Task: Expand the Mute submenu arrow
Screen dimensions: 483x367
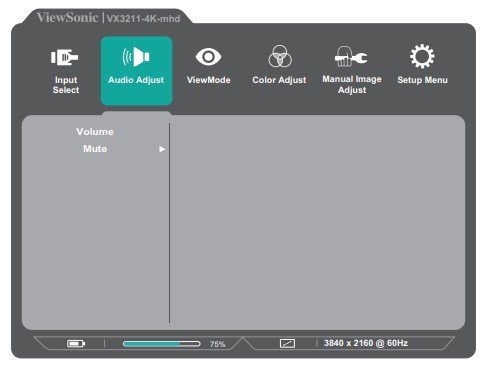Action: (x=162, y=149)
